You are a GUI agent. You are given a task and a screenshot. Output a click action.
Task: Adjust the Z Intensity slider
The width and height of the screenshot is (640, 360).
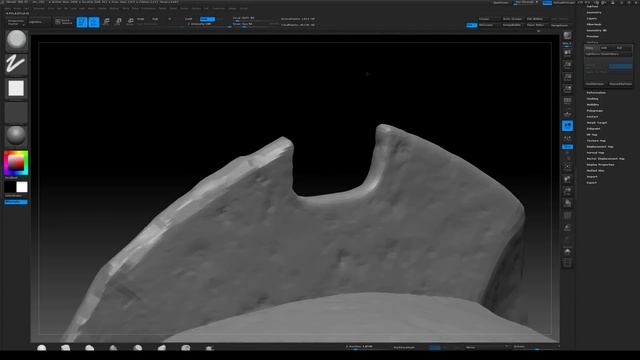pyautogui.click(x=208, y=24)
